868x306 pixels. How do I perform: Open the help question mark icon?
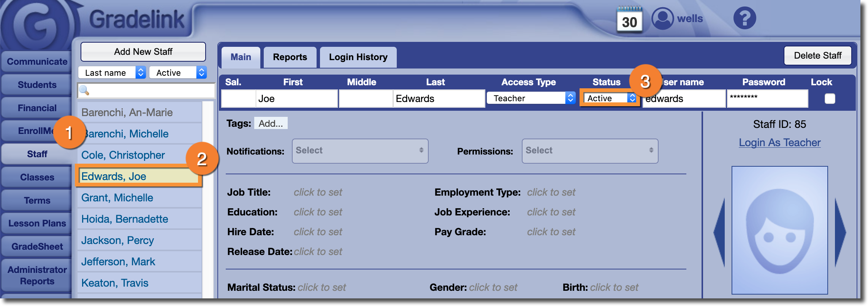[x=744, y=18]
